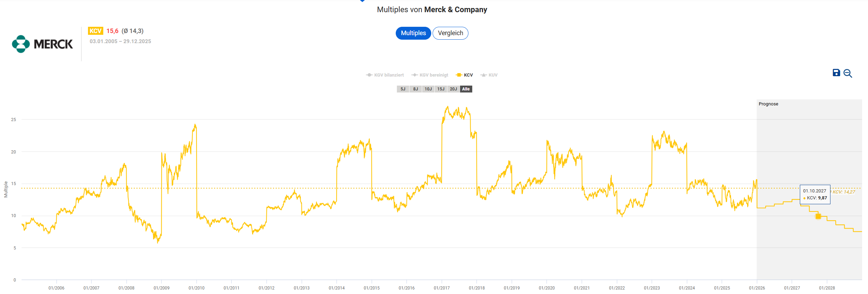Click the date range 03.01.2005 – 29.12.2025
This screenshot has height=294, width=868.
click(120, 41)
